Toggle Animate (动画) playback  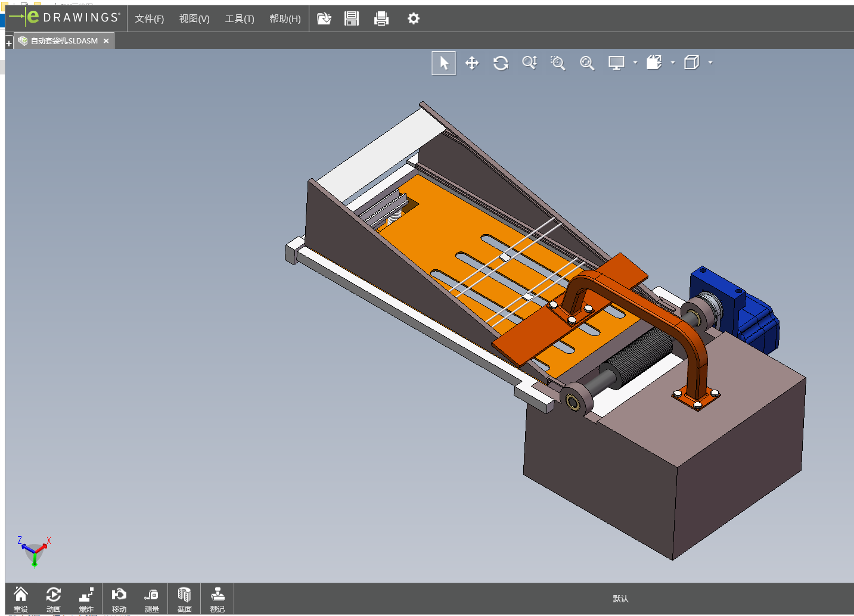[54, 599]
